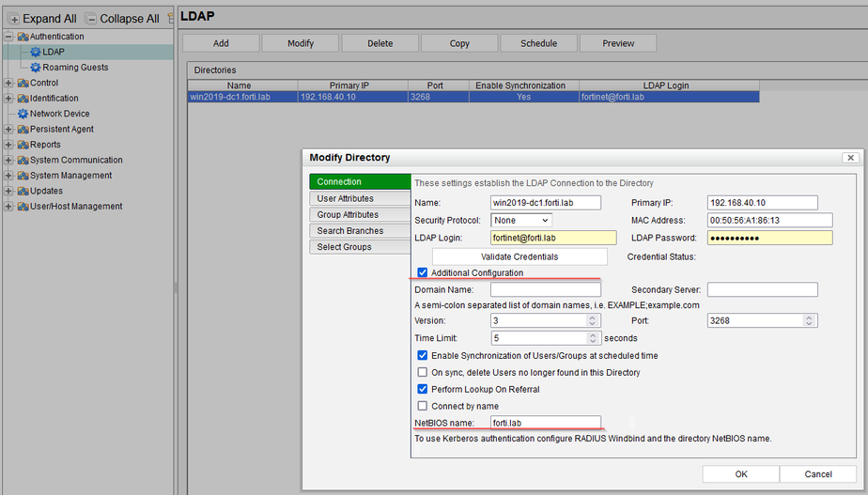Close the Modify Directory dialog
The height and width of the screenshot is (495, 868).
click(x=851, y=158)
